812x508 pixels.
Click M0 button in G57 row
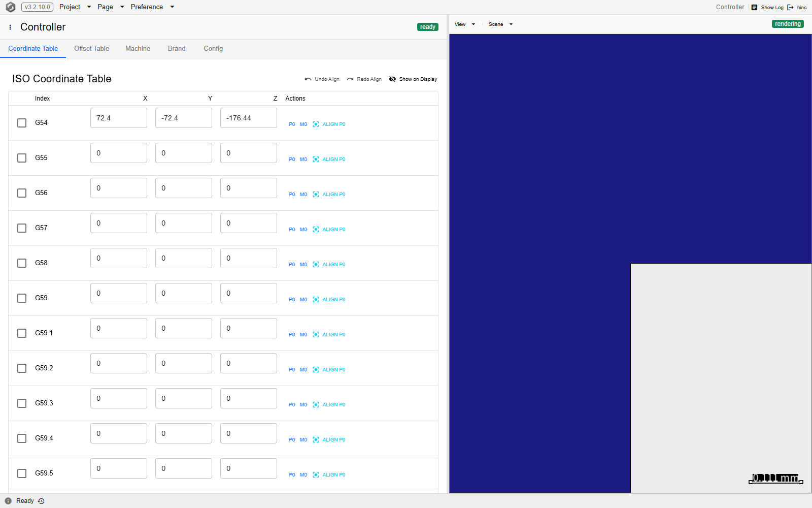click(x=303, y=230)
